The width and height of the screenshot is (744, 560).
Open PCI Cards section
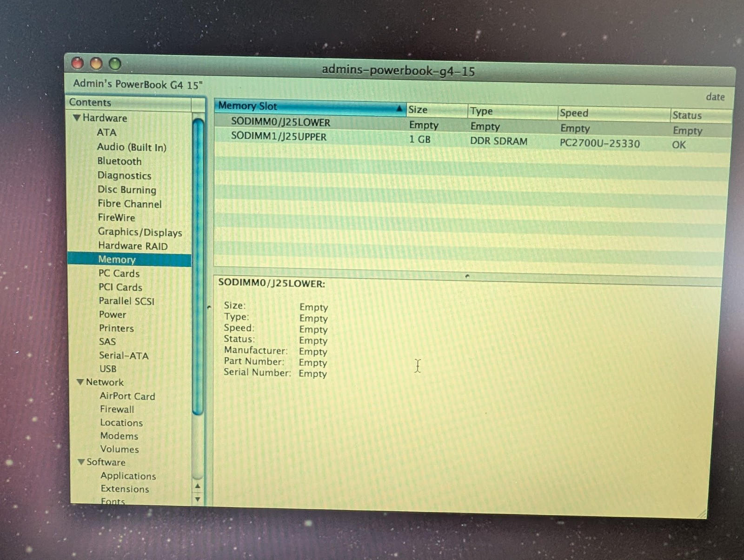click(120, 287)
